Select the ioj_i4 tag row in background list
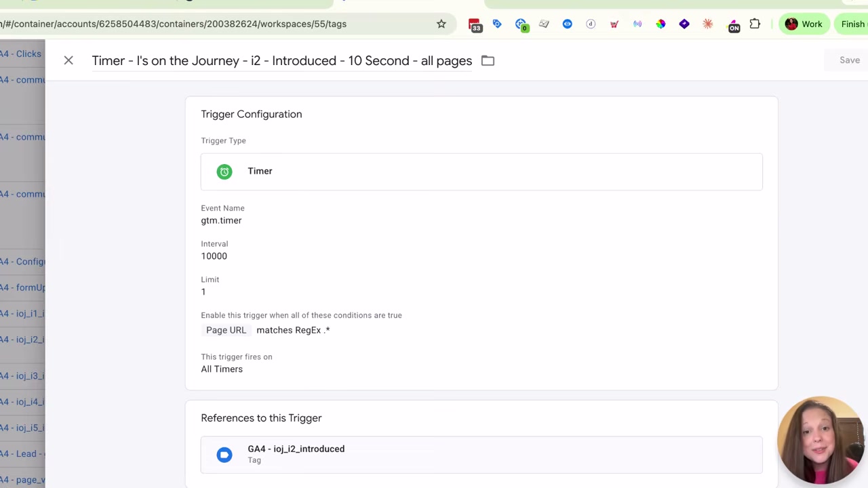The height and width of the screenshot is (488, 868). click(x=22, y=402)
